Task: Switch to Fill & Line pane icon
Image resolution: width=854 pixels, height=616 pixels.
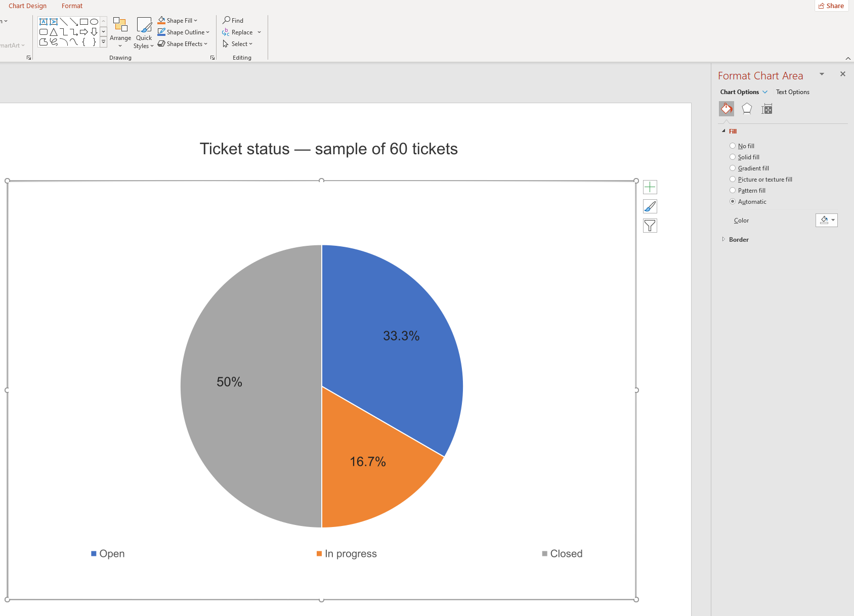Action: pos(727,109)
